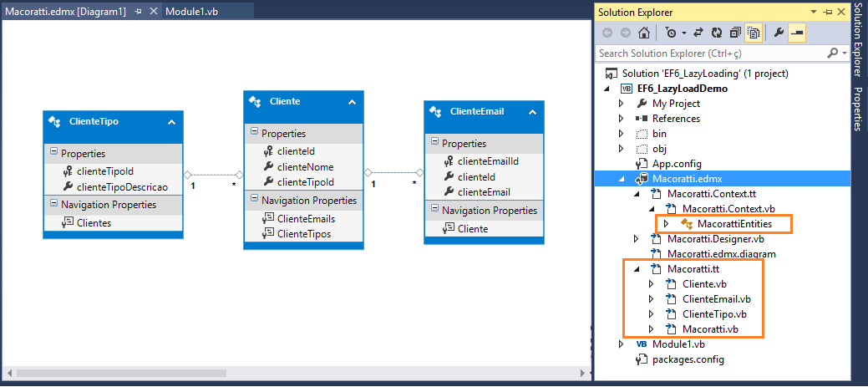The height and width of the screenshot is (387, 868).
Task: Open the Pending Changes Filter dropdown arrow
Action: pos(684,33)
